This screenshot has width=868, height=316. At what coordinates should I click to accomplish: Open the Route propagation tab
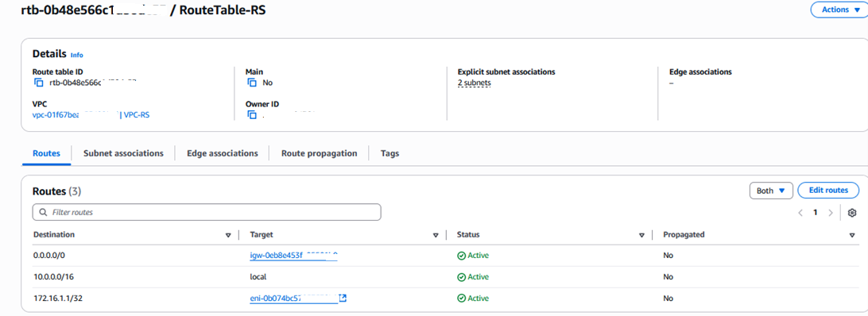pyautogui.click(x=319, y=153)
